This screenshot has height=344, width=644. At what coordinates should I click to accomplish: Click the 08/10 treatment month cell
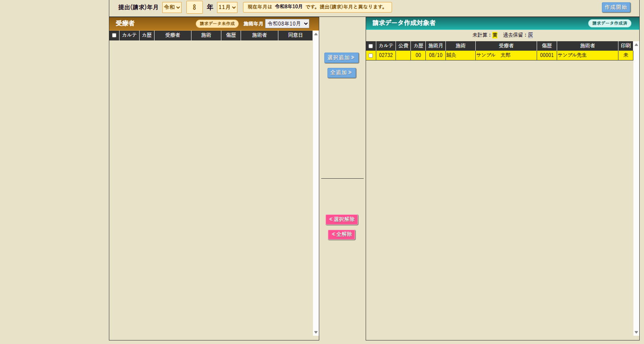[436, 55]
